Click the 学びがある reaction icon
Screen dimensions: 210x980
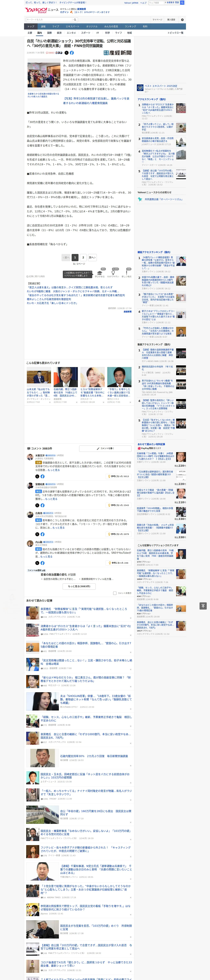(100, 272)
